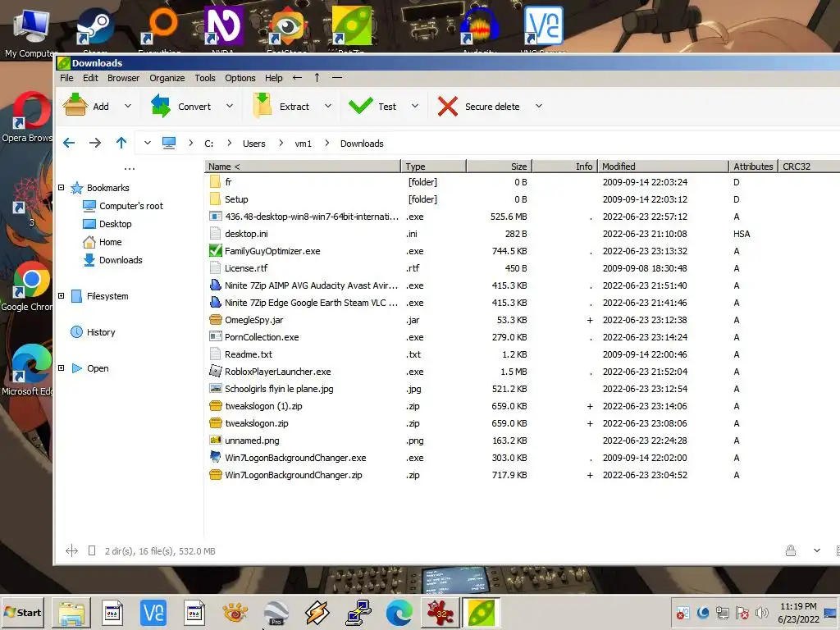Image resolution: width=840 pixels, height=630 pixels.
Task: Open the Help menu
Action: click(273, 78)
